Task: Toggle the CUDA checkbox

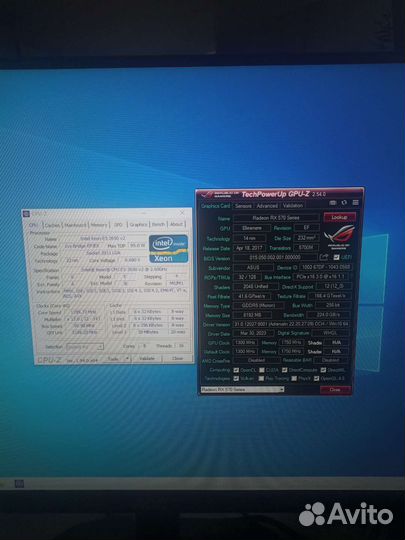Action: [x=262, y=370]
